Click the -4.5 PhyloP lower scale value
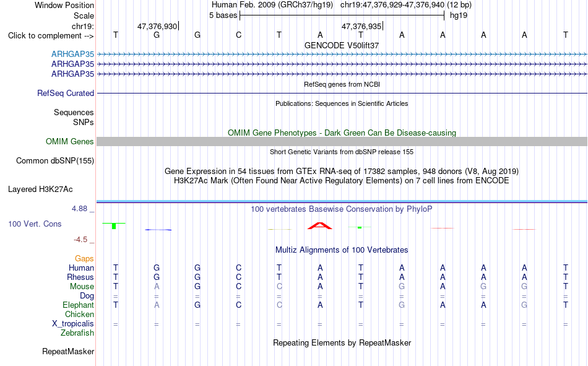Viewport: 588px width, 366px height. pyautogui.click(x=80, y=240)
